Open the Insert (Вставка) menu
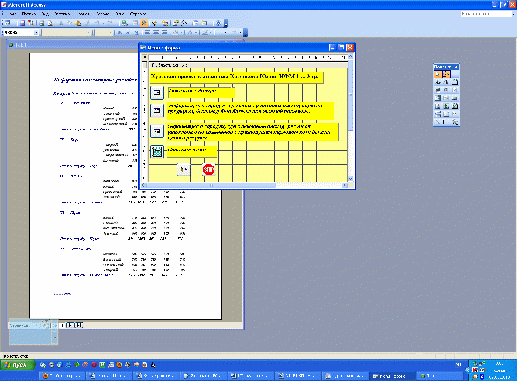The width and height of the screenshot is (518, 382). [x=62, y=14]
